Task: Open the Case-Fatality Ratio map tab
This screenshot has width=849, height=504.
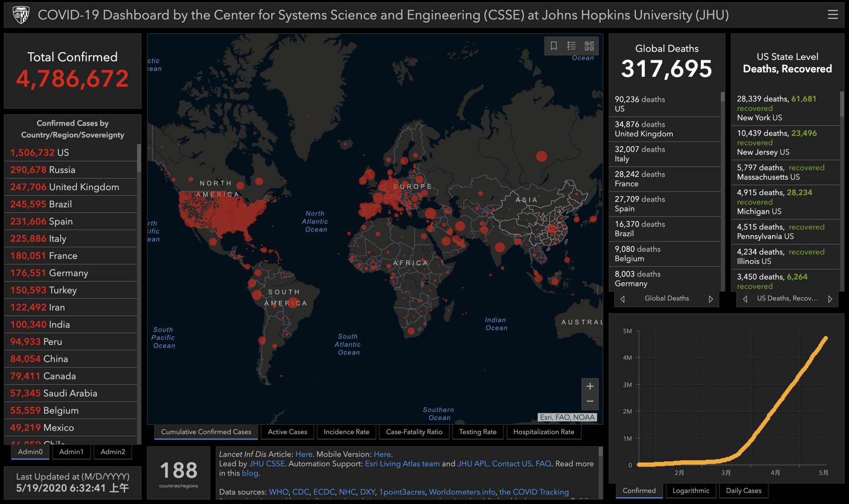Action: coord(414,432)
